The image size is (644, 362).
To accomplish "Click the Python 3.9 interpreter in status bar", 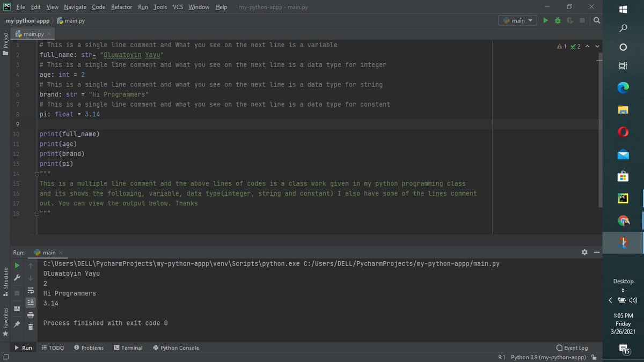I will click(x=548, y=357).
